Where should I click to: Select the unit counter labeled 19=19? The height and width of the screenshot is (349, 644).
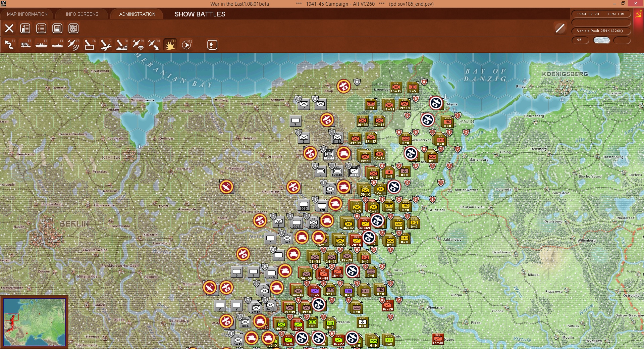coord(405,104)
